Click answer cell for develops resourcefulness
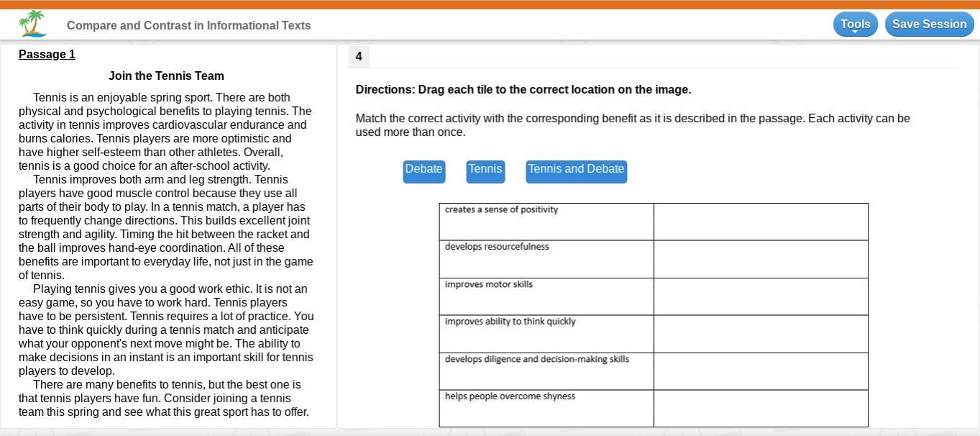Viewport: 980px width, 436px height. pyautogui.click(x=761, y=259)
